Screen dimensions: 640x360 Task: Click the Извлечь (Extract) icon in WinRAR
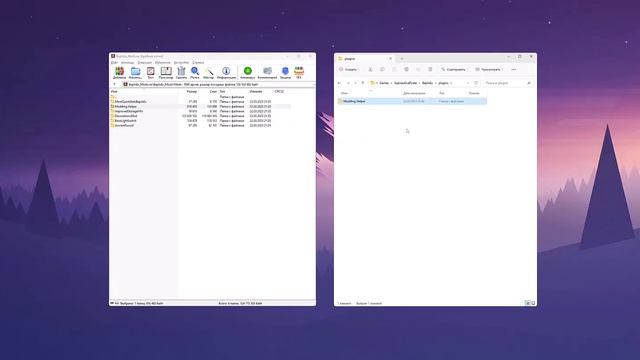[x=136, y=73]
